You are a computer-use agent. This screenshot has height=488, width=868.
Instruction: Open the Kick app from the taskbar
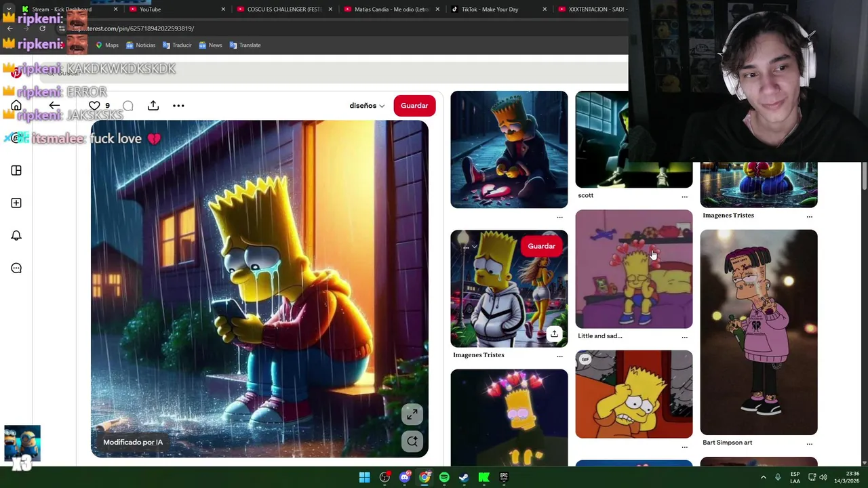click(x=484, y=477)
